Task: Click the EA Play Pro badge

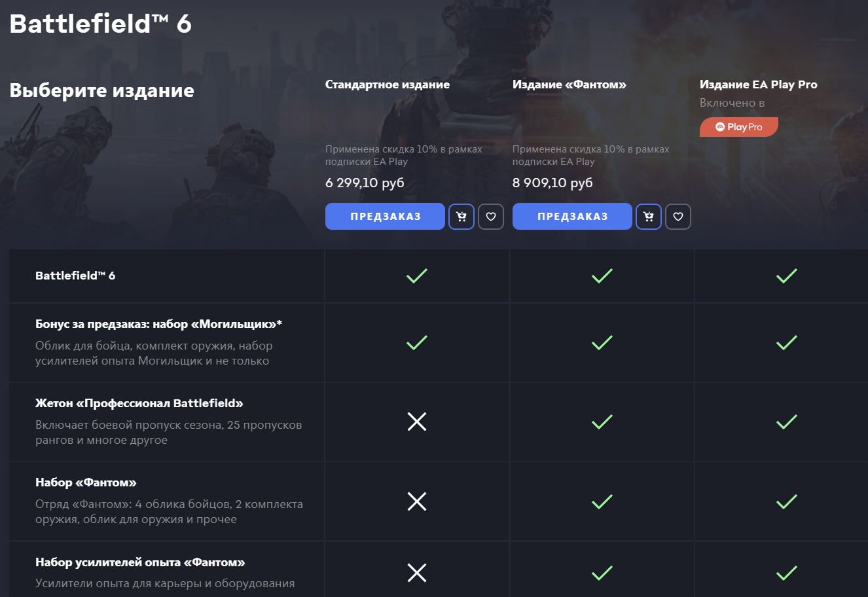Action: coord(739,127)
